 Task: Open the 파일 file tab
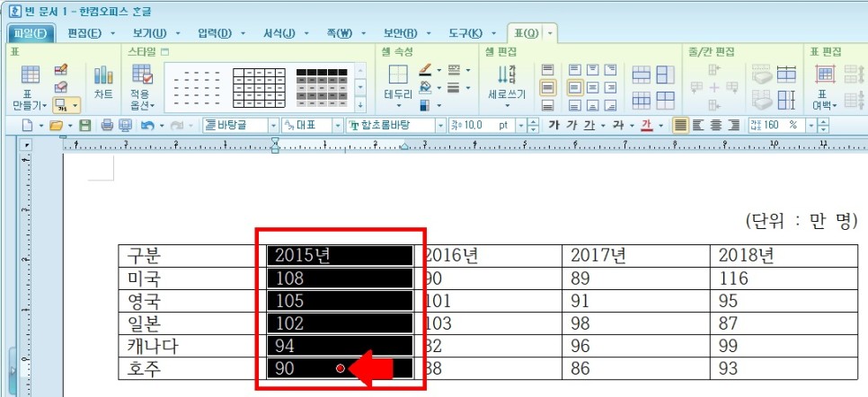[x=32, y=33]
